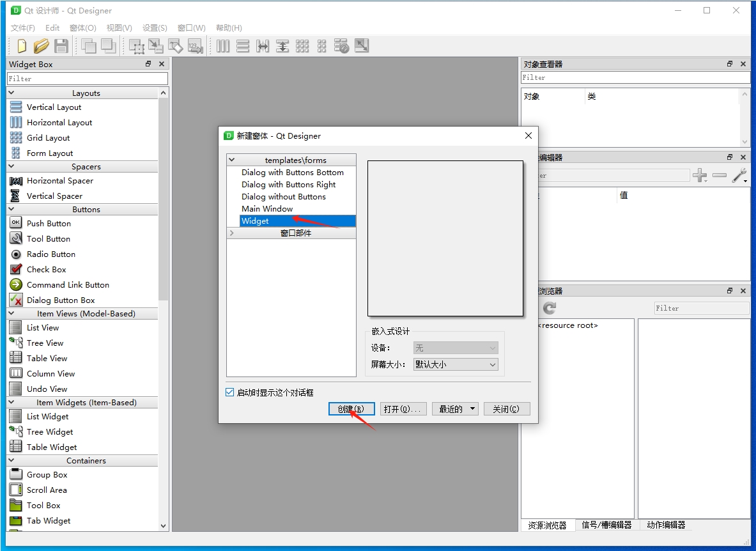
Task: Click the 关闭(C) button
Action: click(506, 409)
